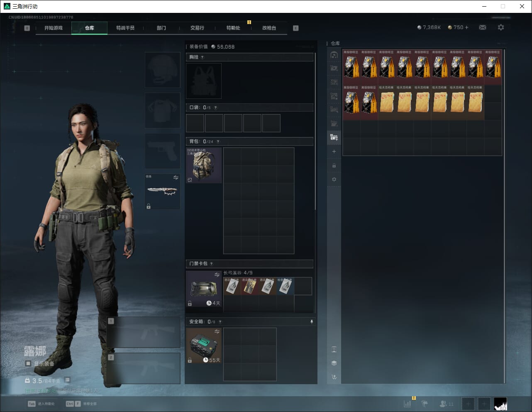The width and height of the screenshot is (532, 412).
Task: Expand the weight details list icon
Action: click(x=67, y=380)
